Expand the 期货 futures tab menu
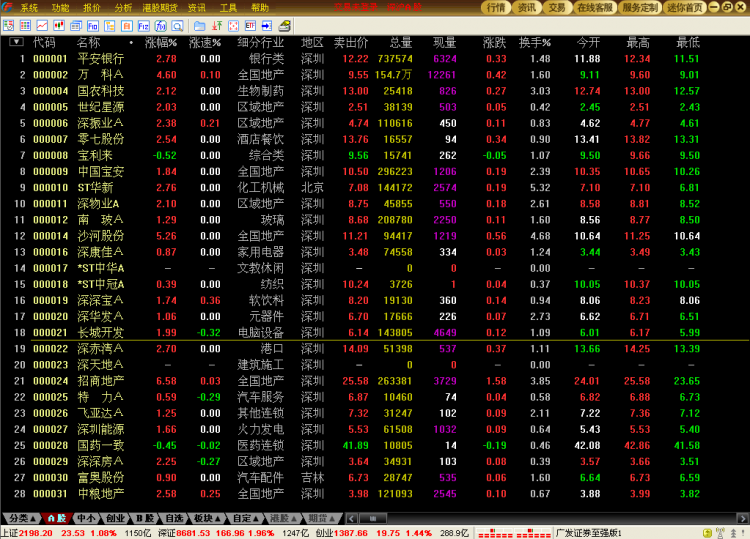The width and height of the screenshot is (750, 539). [322, 518]
